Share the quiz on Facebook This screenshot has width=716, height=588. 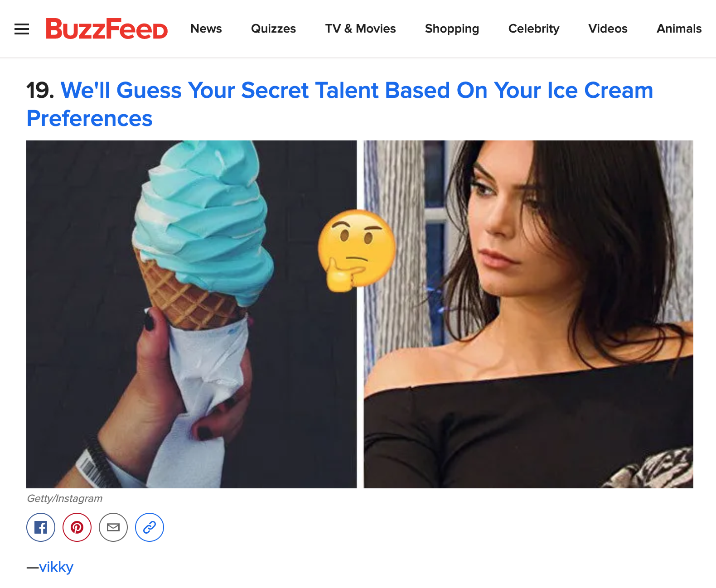[41, 527]
